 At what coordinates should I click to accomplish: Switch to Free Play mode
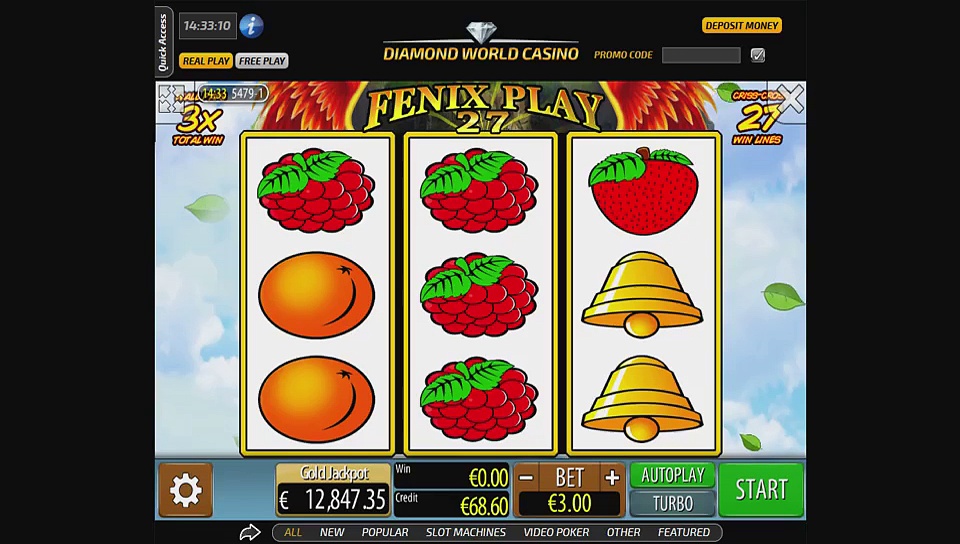point(262,61)
